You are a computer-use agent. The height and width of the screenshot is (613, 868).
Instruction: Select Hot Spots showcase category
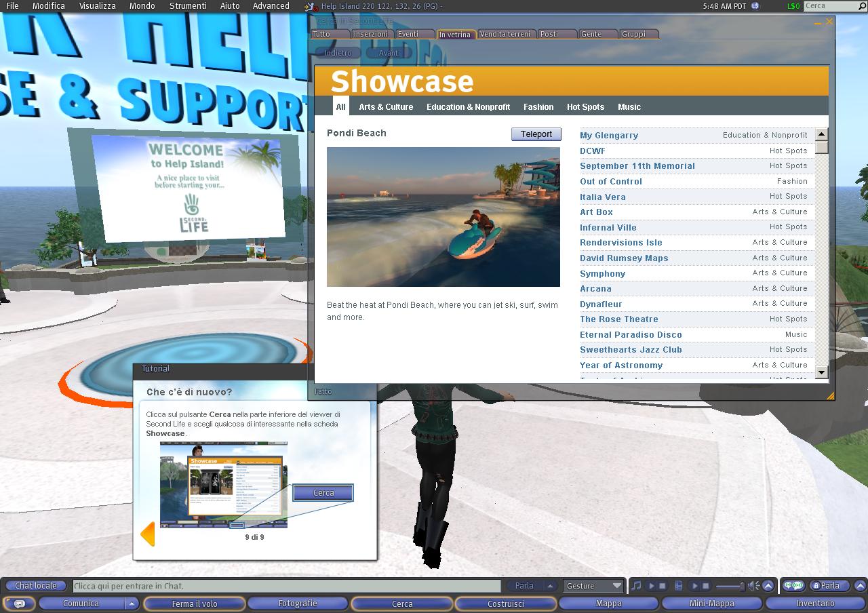(585, 107)
